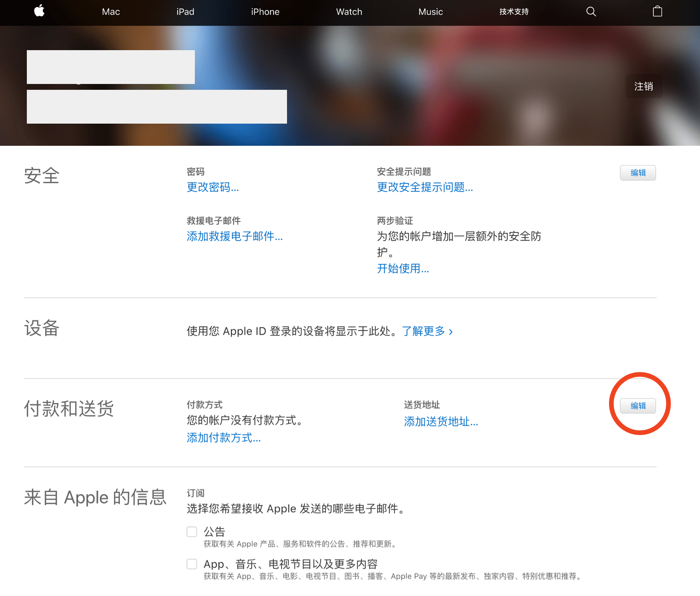700x596 pixels.
Task: Navigate to the Music section
Action: tap(430, 12)
